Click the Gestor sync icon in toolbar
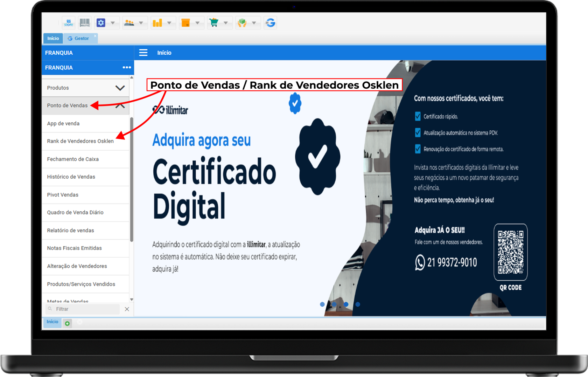Image resolution: width=588 pixels, height=377 pixels. coord(270,23)
